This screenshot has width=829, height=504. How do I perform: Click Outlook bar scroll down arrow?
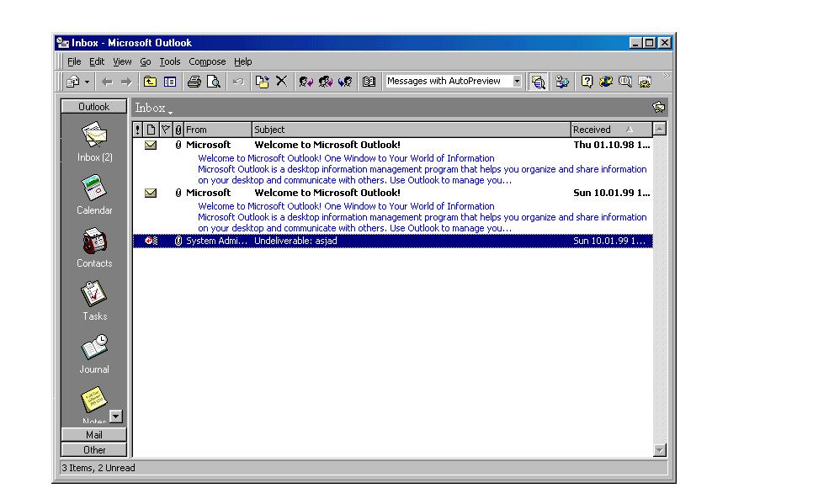[x=116, y=416]
